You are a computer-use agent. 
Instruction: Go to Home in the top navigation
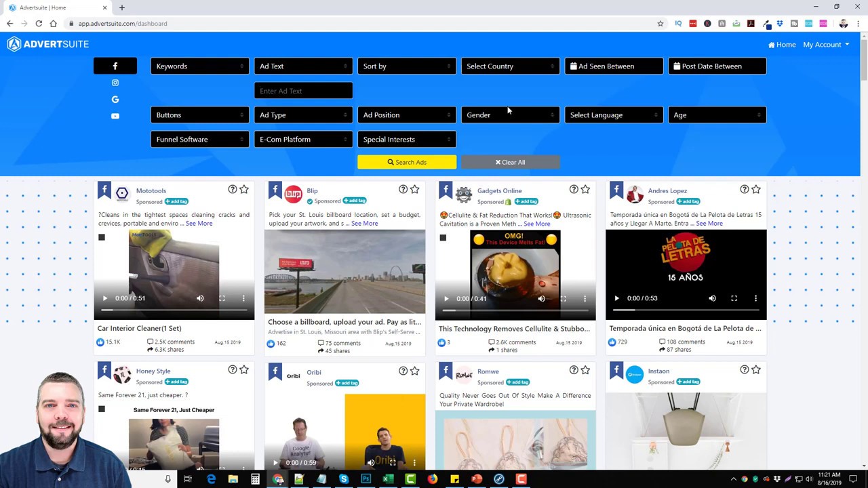(782, 45)
